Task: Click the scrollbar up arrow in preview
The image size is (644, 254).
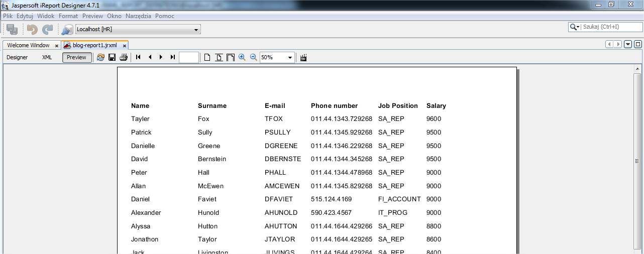Action: click(x=637, y=68)
